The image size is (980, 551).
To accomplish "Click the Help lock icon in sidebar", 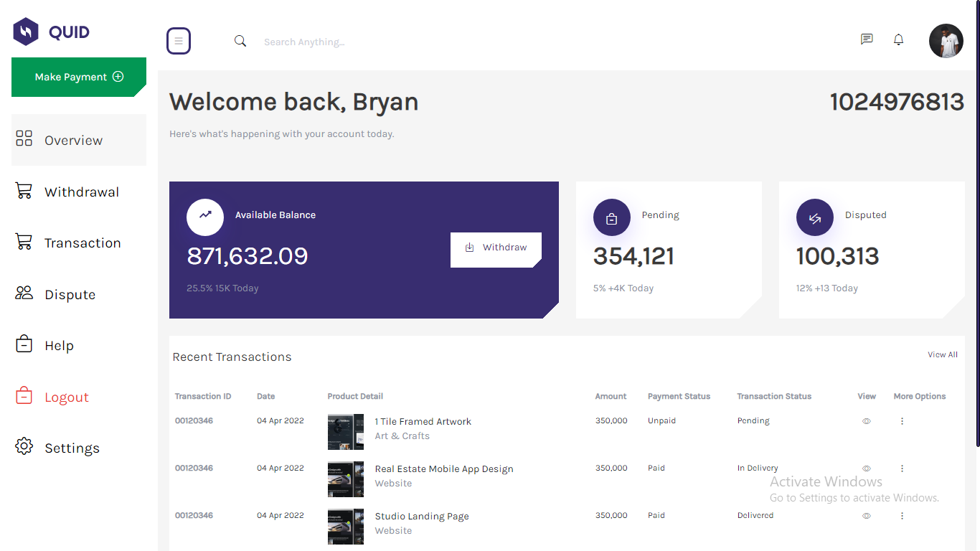I will tap(24, 344).
